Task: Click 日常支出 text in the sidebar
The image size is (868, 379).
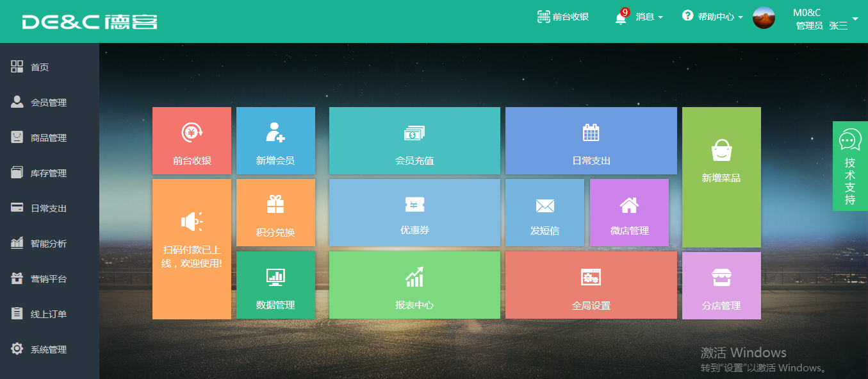Action: pos(49,208)
